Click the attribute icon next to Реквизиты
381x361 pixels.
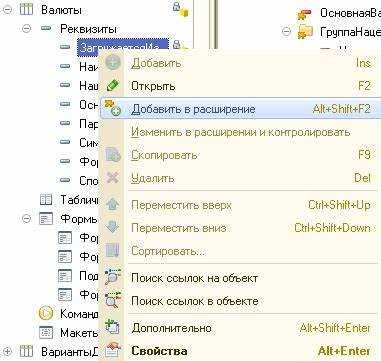click(x=46, y=29)
